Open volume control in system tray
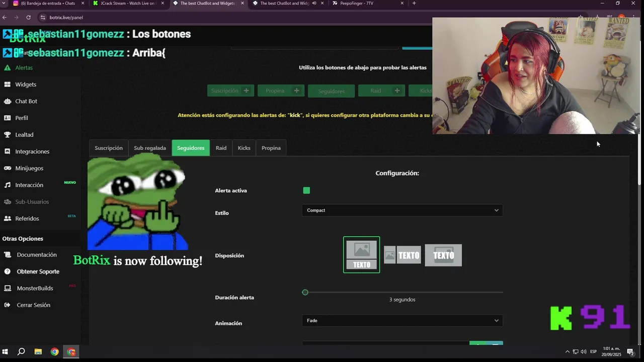This screenshot has width=644, height=362. 584,351
